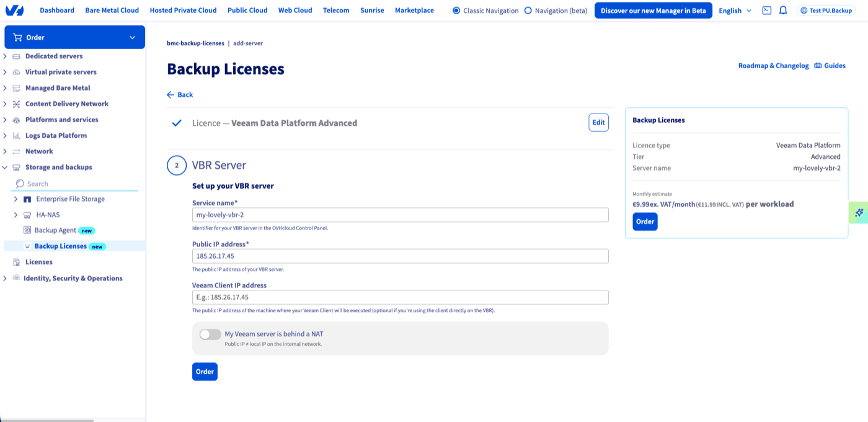Expand the Order dropdown menu

132,37
